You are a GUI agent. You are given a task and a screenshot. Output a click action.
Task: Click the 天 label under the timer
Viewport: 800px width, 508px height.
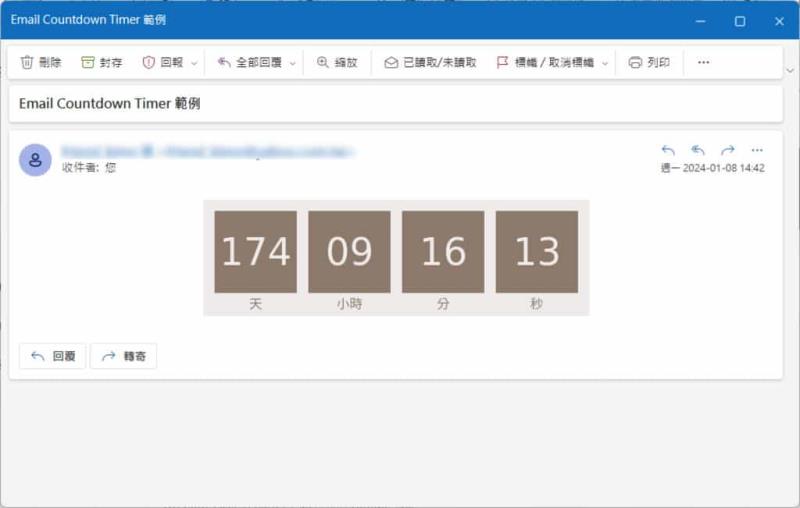(x=256, y=304)
